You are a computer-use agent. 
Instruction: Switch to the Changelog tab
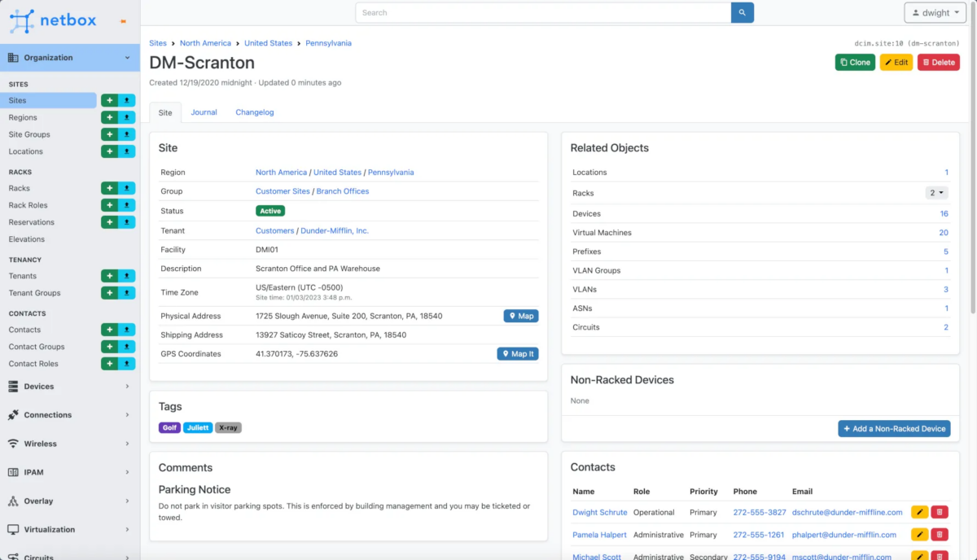coord(254,112)
